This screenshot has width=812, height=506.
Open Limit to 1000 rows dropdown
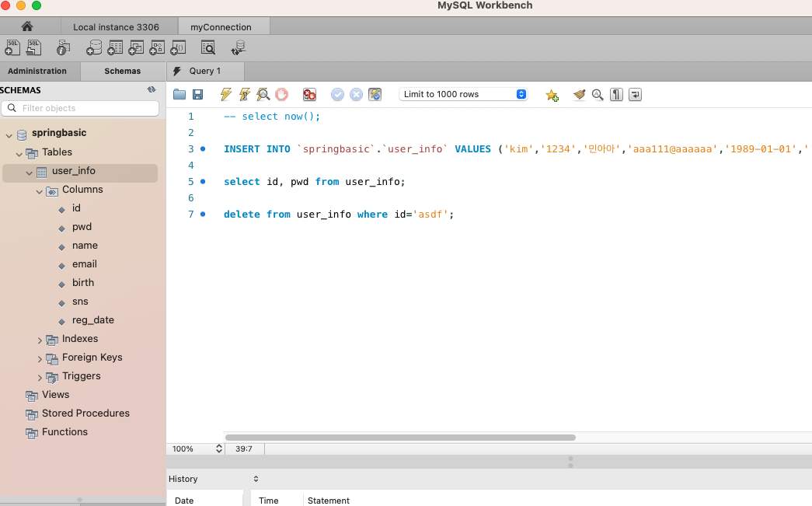(463, 94)
